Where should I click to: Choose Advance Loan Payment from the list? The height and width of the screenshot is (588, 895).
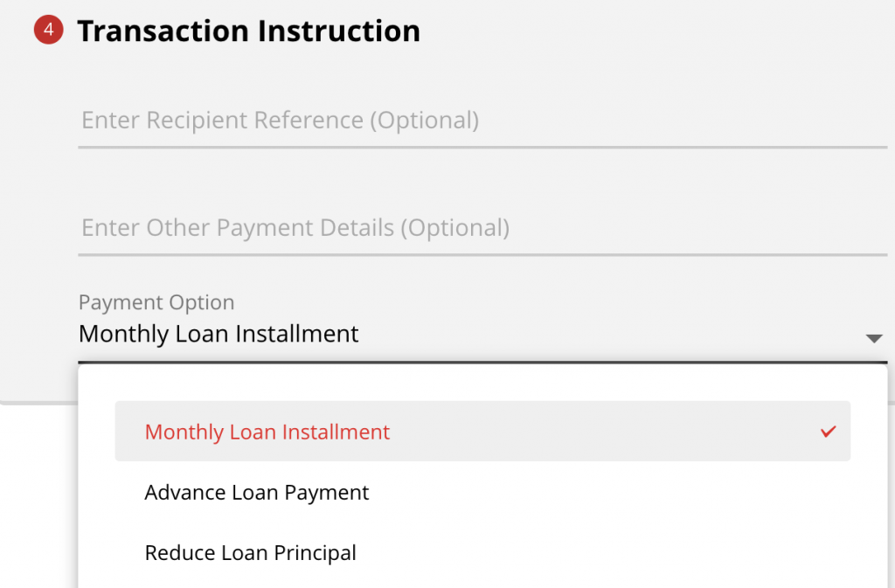pyautogui.click(x=256, y=492)
